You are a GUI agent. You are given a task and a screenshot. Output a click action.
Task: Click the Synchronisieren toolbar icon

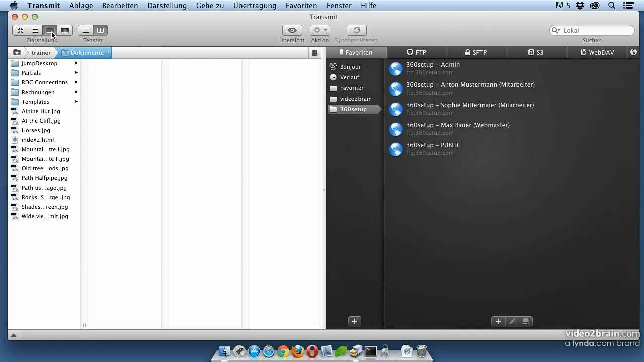click(x=357, y=30)
